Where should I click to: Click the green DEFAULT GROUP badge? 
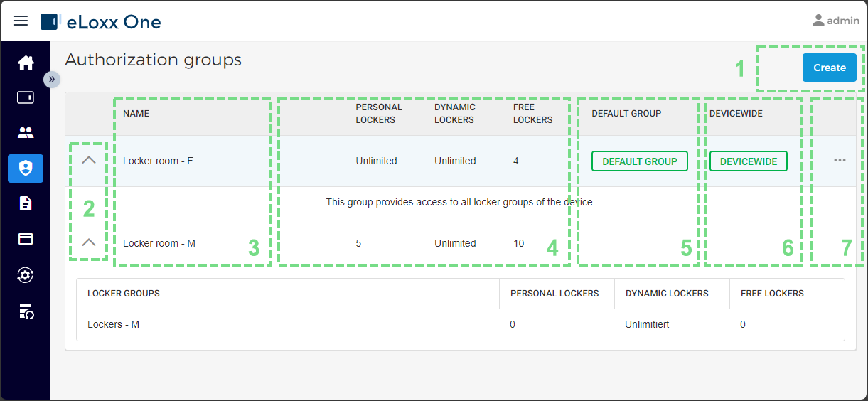coord(640,161)
